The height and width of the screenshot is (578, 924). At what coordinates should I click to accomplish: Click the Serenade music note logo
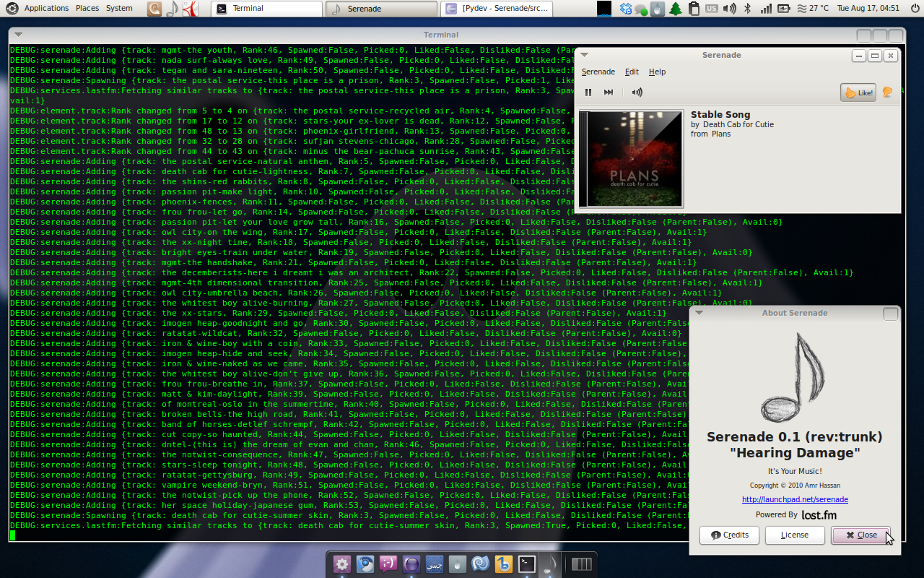(795, 378)
